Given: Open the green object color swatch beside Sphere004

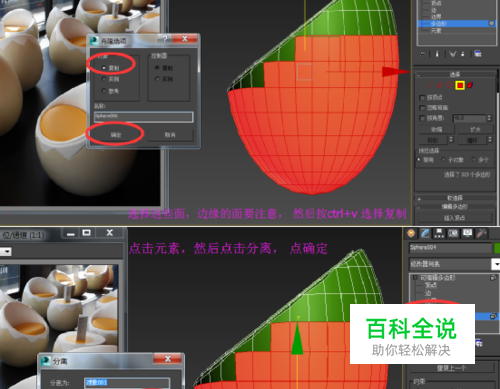Looking at the screenshot, I should [x=497, y=248].
